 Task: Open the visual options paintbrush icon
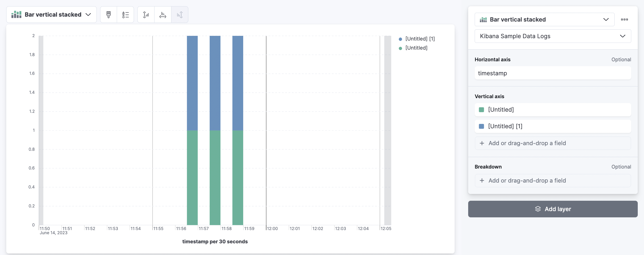[x=109, y=15]
